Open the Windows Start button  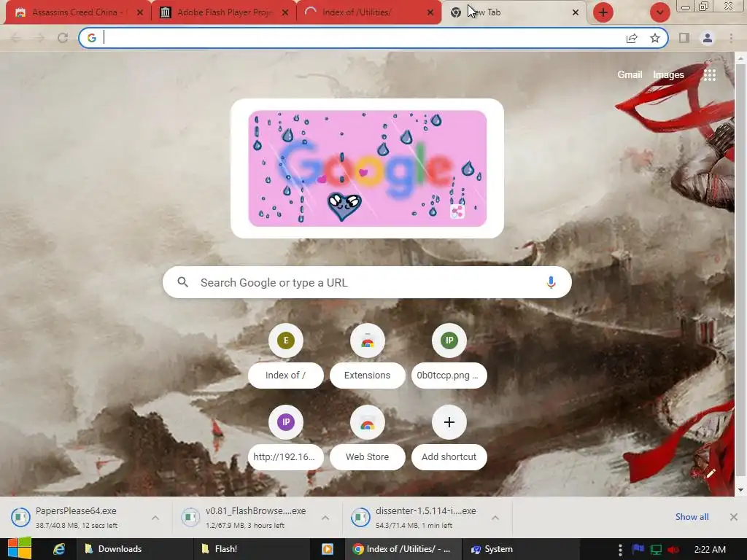pos(19,549)
